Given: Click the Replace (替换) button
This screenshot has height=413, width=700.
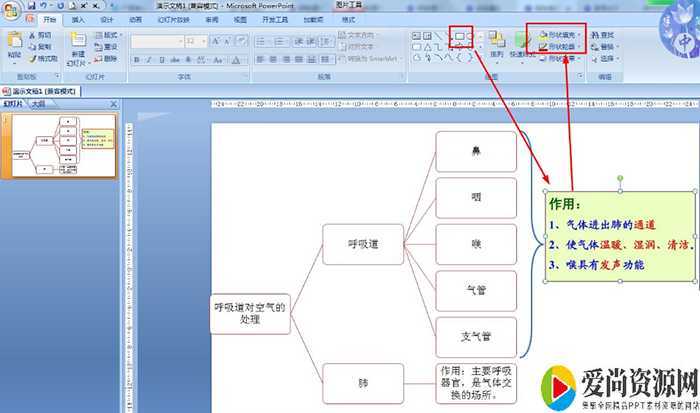Looking at the screenshot, I should tap(603, 46).
